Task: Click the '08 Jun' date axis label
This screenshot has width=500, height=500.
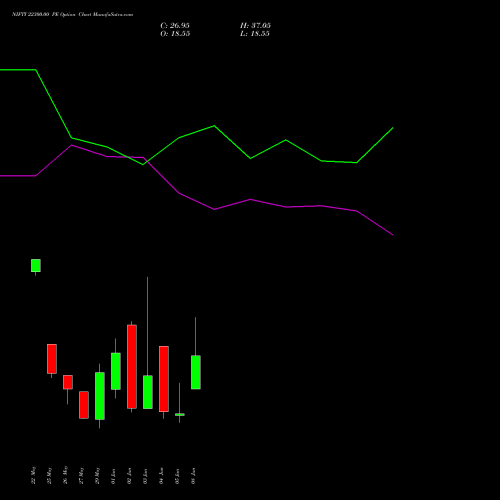Action: click(x=193, y=476)
